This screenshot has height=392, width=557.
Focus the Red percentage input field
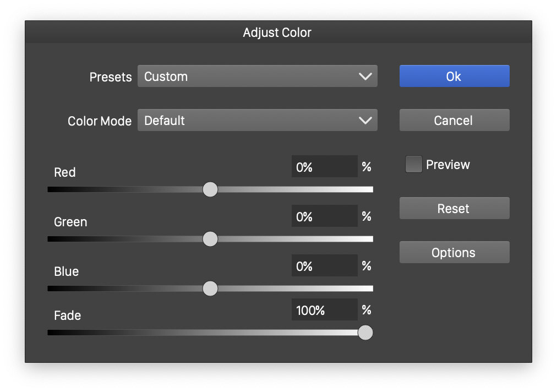[x=324, y=167]
